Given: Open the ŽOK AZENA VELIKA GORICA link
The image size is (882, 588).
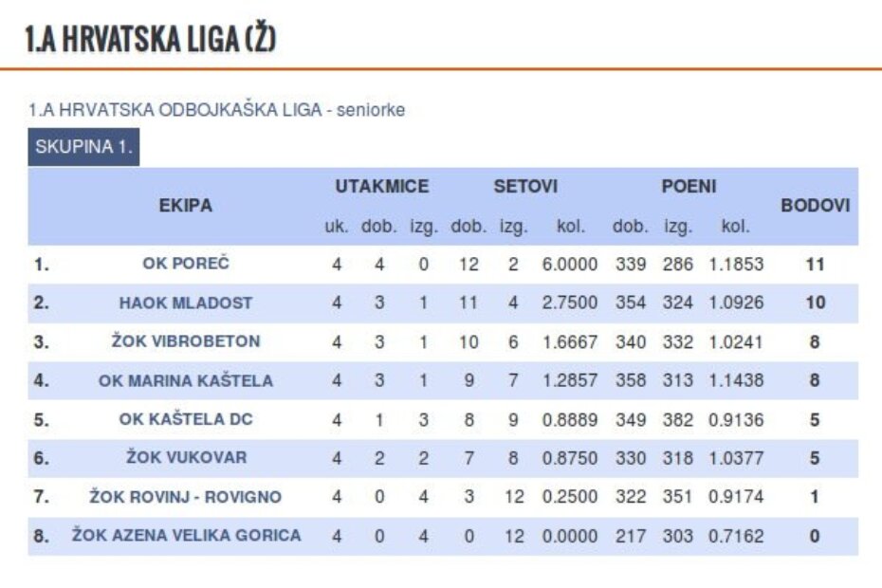Looking at the screenshot, I should tap(186, 536).
